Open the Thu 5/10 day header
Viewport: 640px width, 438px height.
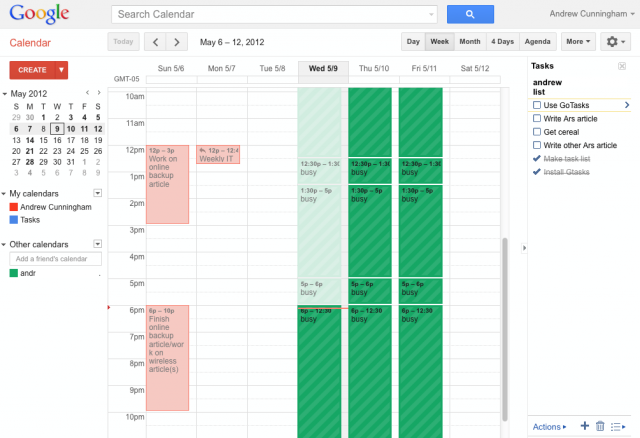(x=374, y=68)
